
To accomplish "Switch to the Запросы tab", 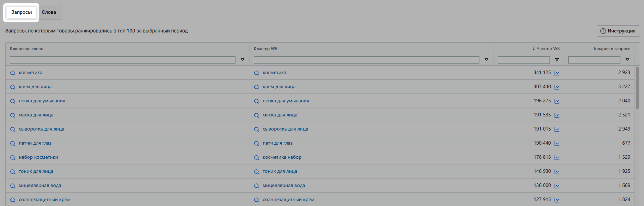I will click(22, 12).
